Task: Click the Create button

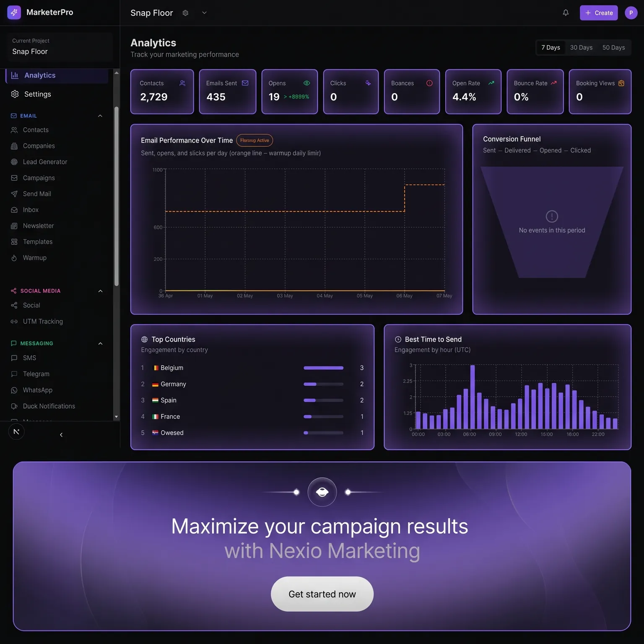Action: [599, 13]
